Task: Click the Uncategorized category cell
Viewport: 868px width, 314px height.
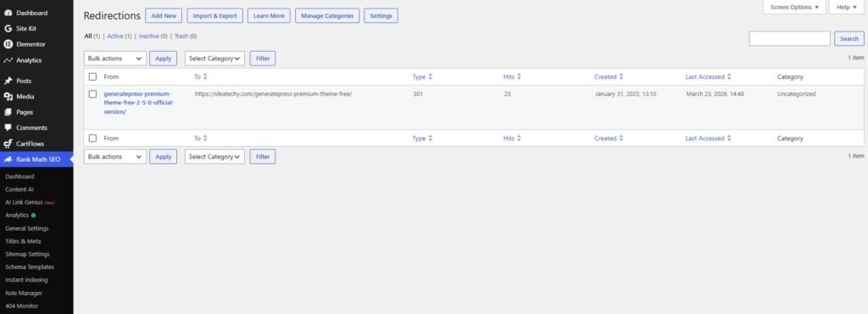Action: pos(796,94)
